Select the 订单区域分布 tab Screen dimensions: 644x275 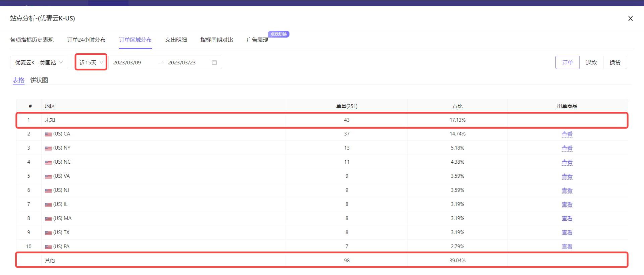point(135,40)
